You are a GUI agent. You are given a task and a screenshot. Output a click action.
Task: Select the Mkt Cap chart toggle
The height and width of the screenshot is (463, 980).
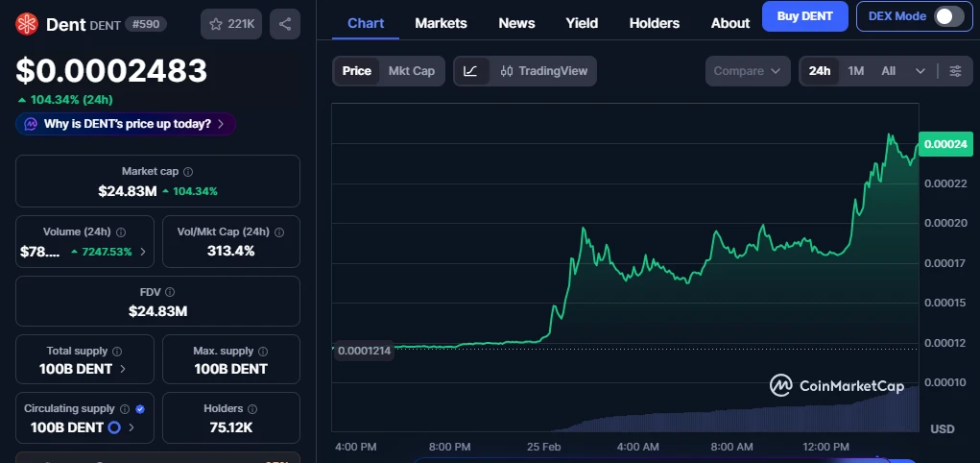(x=411, y=71)
